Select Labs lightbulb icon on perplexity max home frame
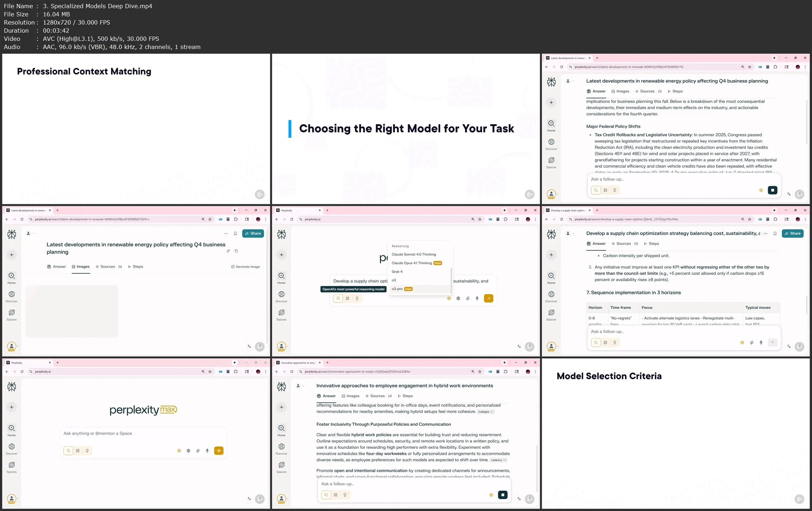This screenshot has height=511, width=812. pyautogui.click(x=87, y=451)
